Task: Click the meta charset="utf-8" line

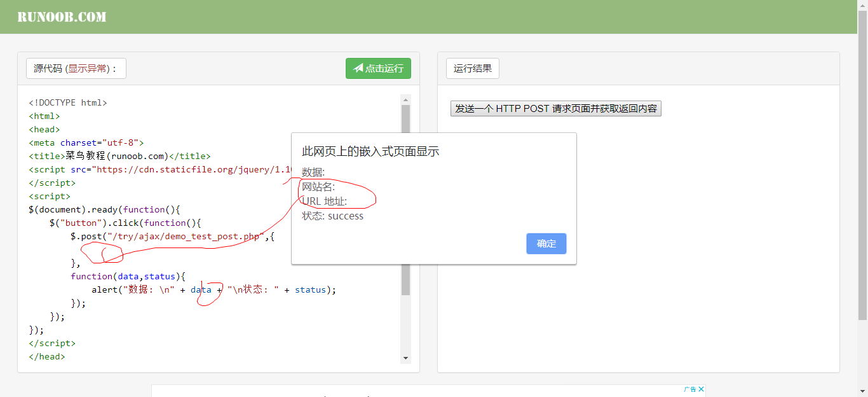Action: (x=86, y=143)
